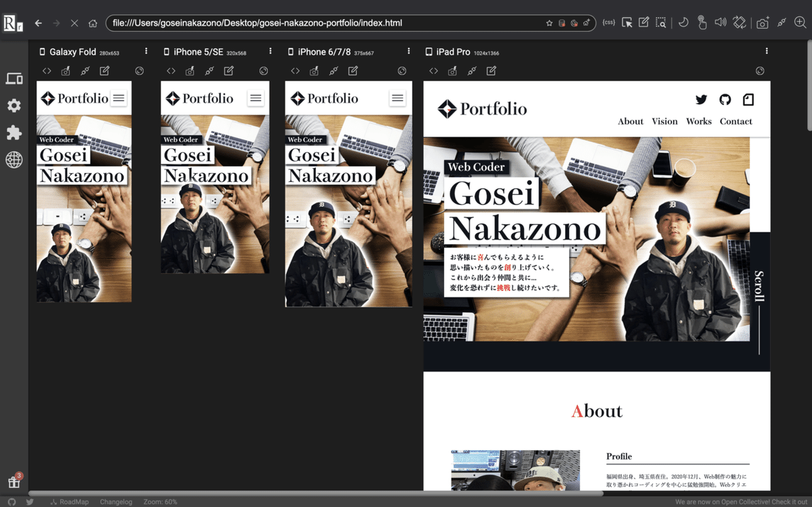The height and width of the screenshot is (507, 812).
Task: Click Contact nav link in iPad Pro preview
Action: pyautogui.click(x=736, y=121)
